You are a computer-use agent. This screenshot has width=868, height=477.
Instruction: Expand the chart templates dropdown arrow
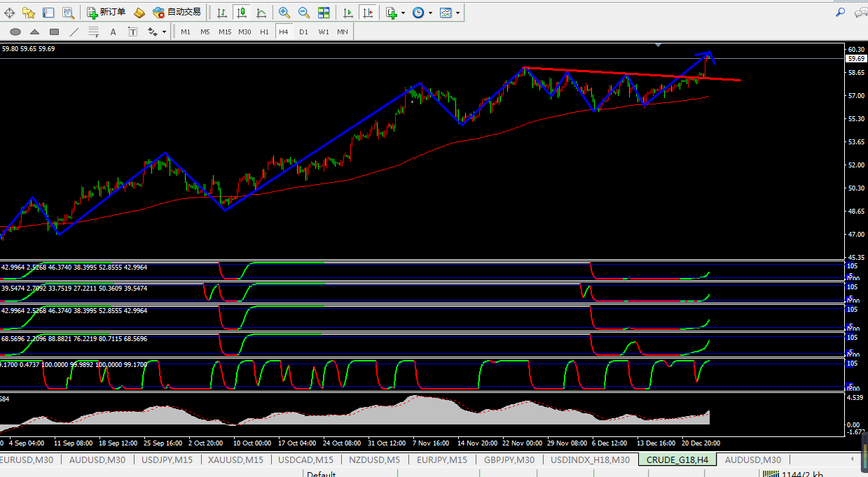point(457,13)
